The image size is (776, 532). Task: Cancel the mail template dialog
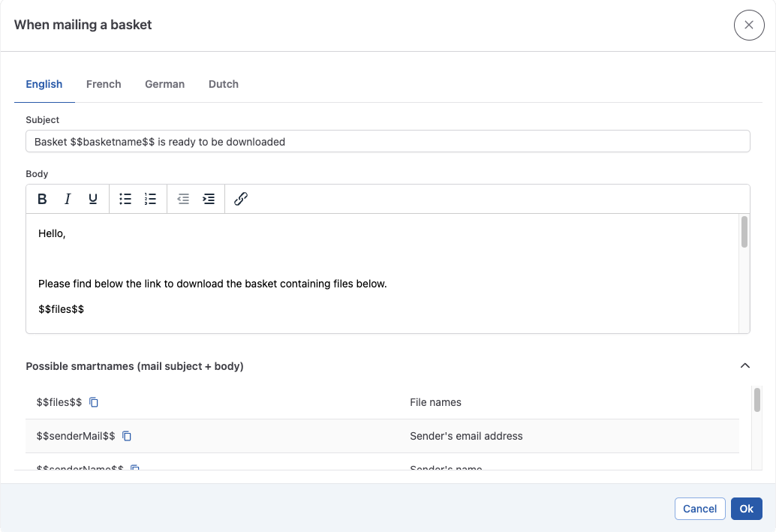(x=699, y=509)
